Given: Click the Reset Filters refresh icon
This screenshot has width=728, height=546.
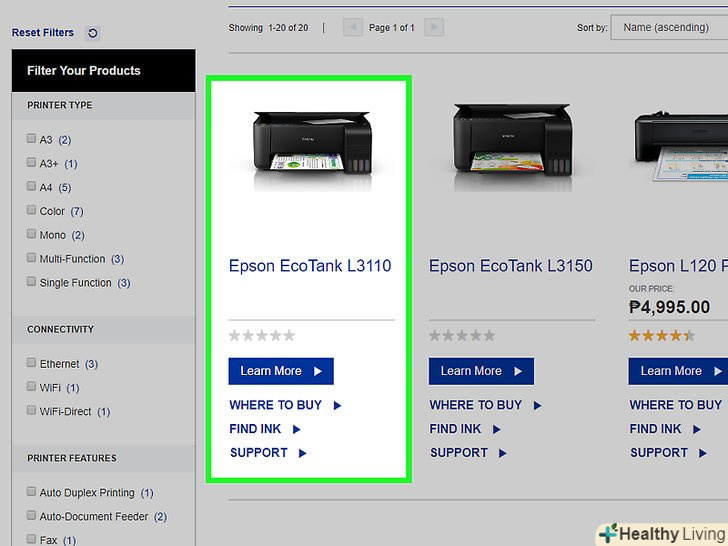Looking at the screenshot, I should 93,33.
